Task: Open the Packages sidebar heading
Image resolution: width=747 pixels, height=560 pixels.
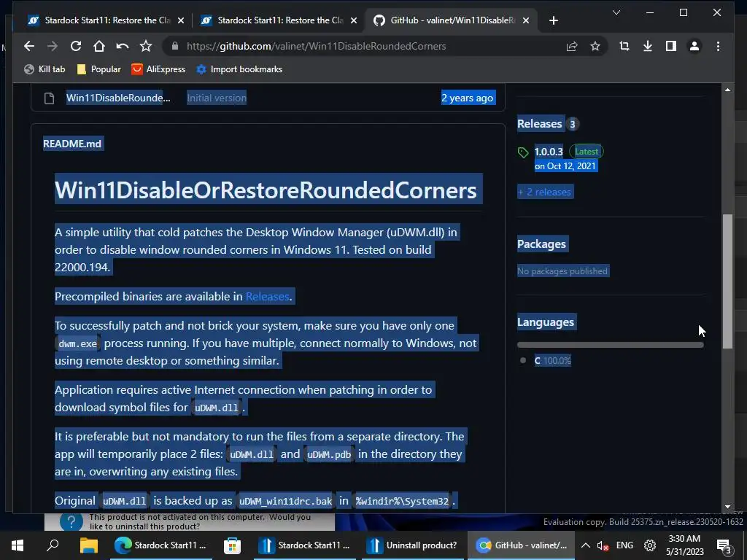Action: point(542,244)
